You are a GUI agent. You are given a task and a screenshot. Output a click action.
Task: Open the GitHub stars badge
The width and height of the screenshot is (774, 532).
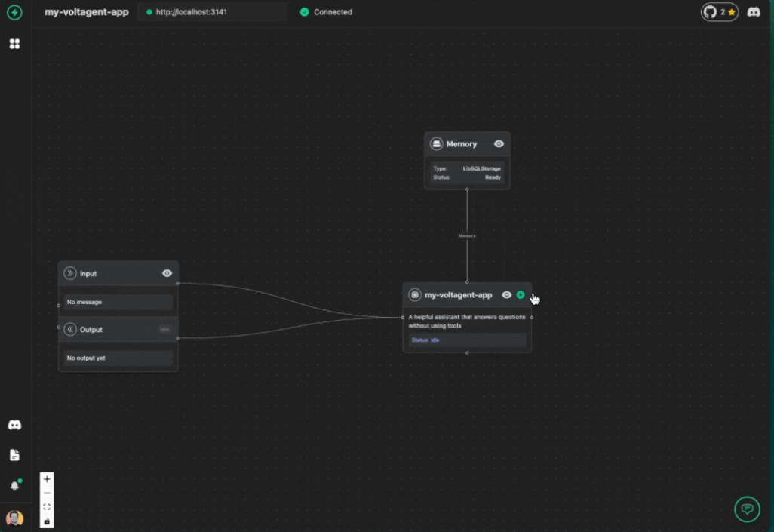pyautogui.click(x=719, y=12)
